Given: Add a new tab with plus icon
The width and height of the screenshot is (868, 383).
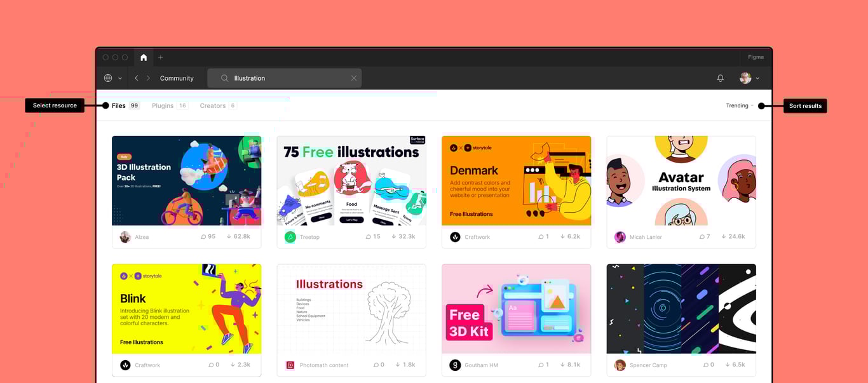Looking at the screenshot, I should click(161, 57).
